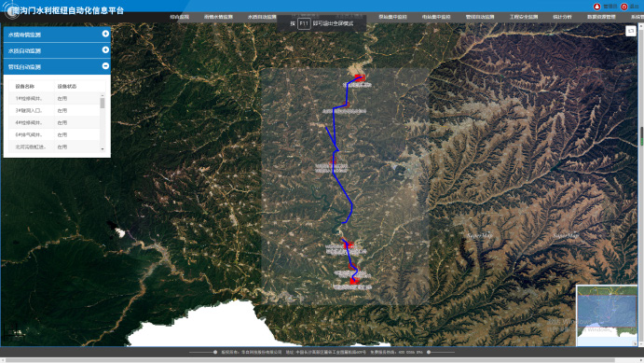The image size is (644, 363).
Task: Expand the 水情雨情监测 panel plus icon
Action: [x=105, y=34]
